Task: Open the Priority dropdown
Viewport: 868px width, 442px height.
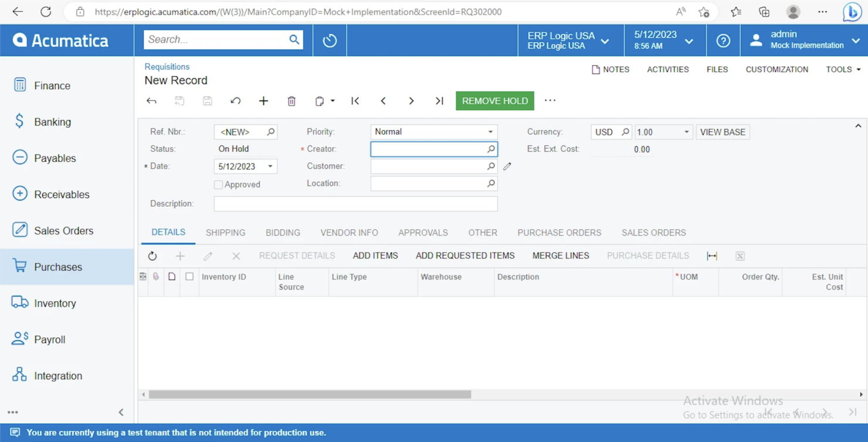Action: 491,131
